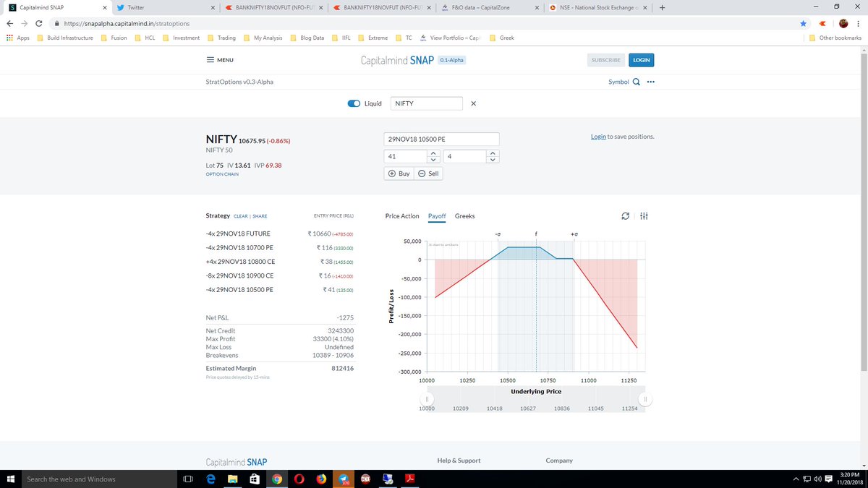Switch to F&O data CapitalZone tab
Screen dimensions: 868x488
point(490,8)
